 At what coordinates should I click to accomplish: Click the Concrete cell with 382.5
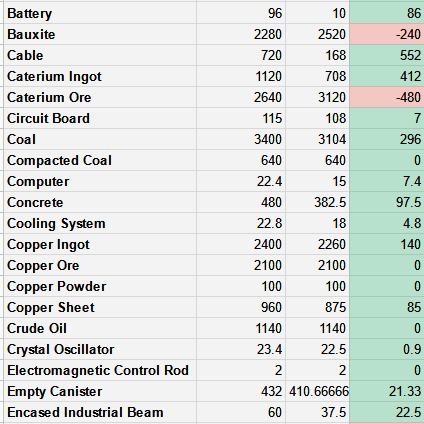(317, 202)
